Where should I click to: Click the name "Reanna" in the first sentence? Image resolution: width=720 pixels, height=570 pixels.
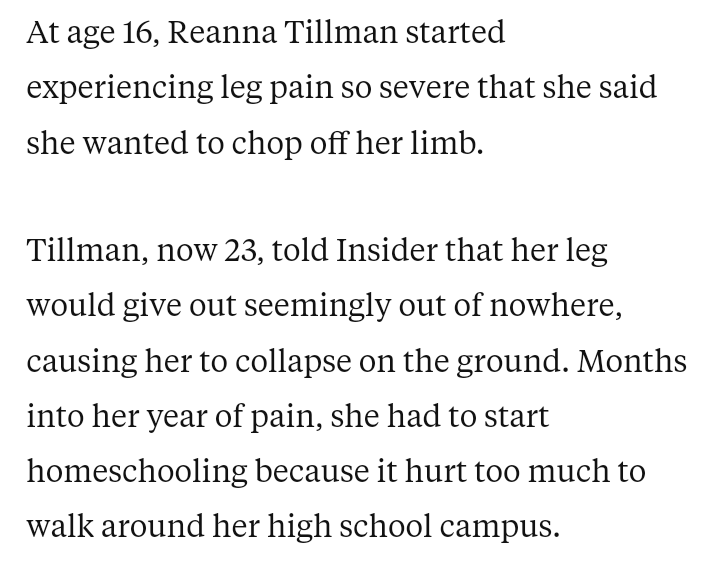pyautogui.click(x=215, y=33)
